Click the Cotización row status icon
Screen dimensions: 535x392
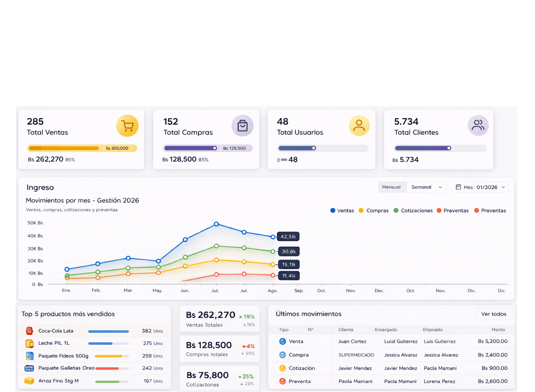coord(283,368)
